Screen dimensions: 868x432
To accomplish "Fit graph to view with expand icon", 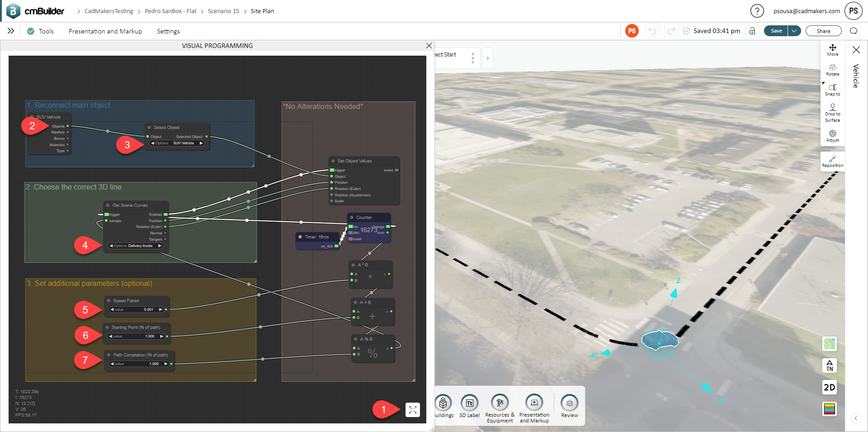I will [412, 410].
